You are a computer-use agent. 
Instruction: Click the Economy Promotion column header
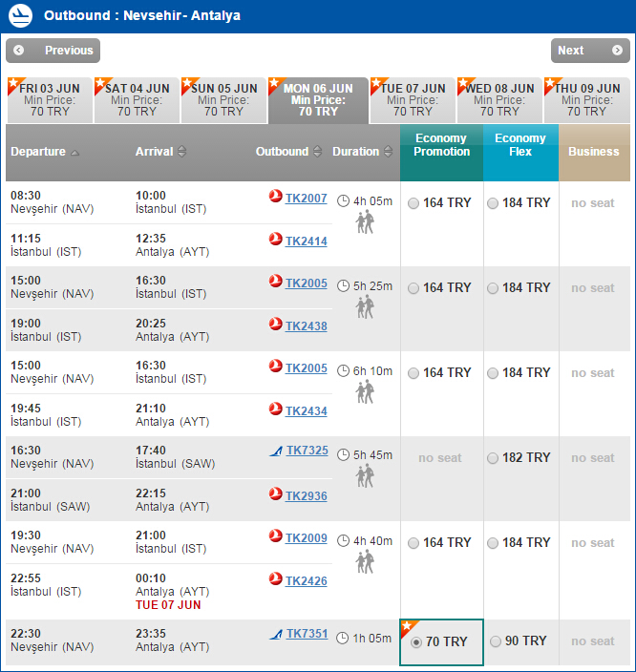[441, 145]
